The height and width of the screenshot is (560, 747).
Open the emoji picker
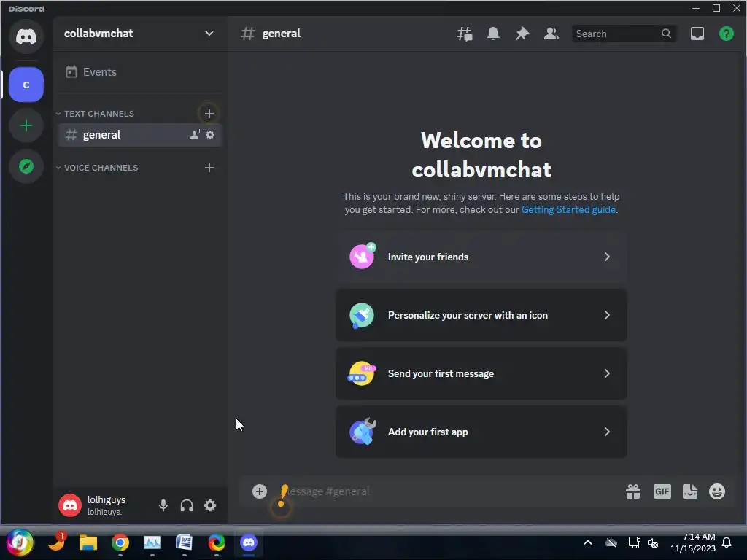tap(717, 491)
